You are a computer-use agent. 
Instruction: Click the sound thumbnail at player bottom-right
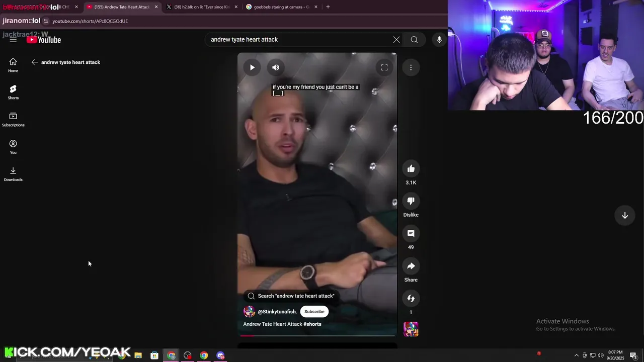tap(411, 329)
